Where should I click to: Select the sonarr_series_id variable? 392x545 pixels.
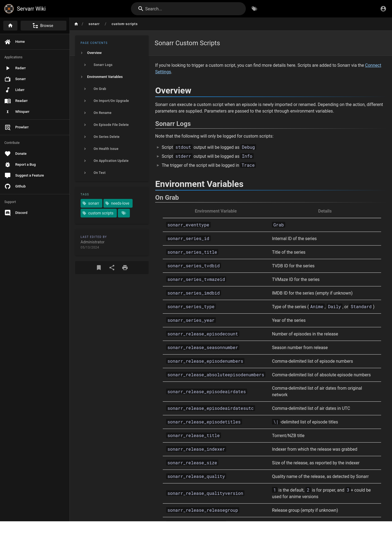click(188, 239)
